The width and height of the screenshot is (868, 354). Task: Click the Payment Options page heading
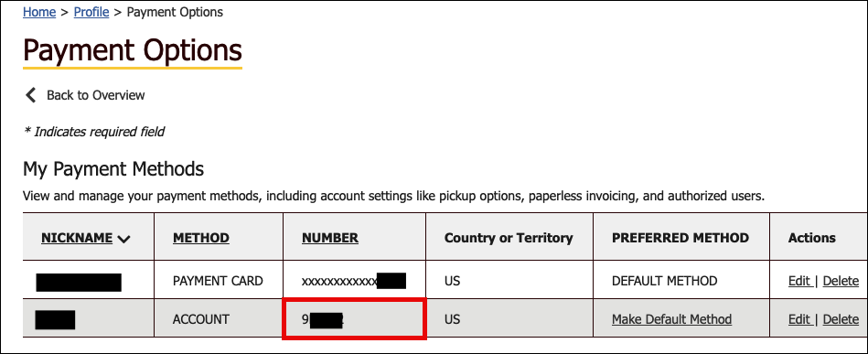pos(133,51)
